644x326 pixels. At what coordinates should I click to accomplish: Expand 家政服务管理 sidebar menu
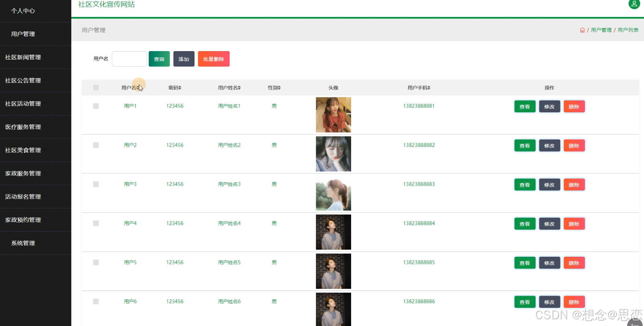point(35,173)
